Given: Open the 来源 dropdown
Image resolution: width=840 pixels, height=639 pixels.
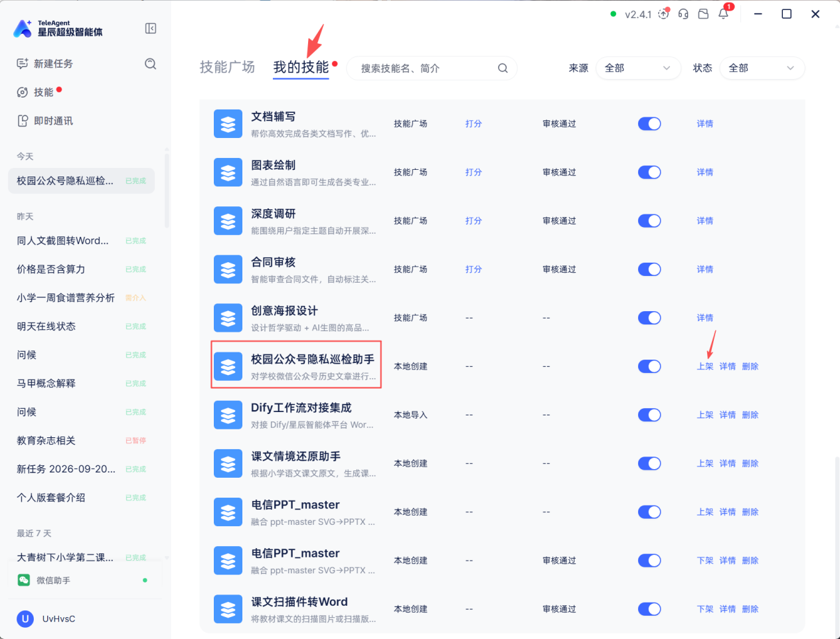Looking at the screenshot, I should (x=638, y=68).
